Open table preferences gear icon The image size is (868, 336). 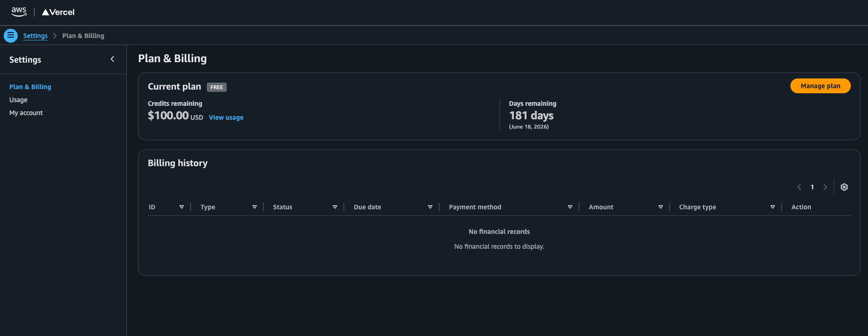pos(844,187)
